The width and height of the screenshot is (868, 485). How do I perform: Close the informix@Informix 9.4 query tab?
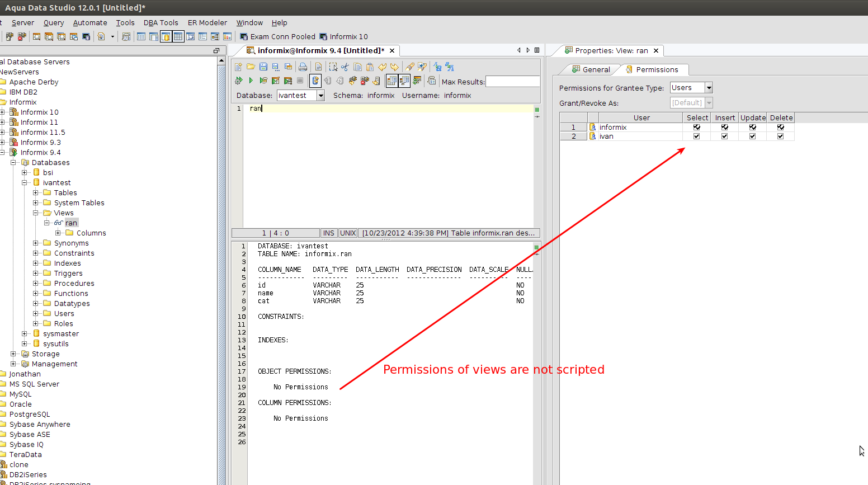392,50
